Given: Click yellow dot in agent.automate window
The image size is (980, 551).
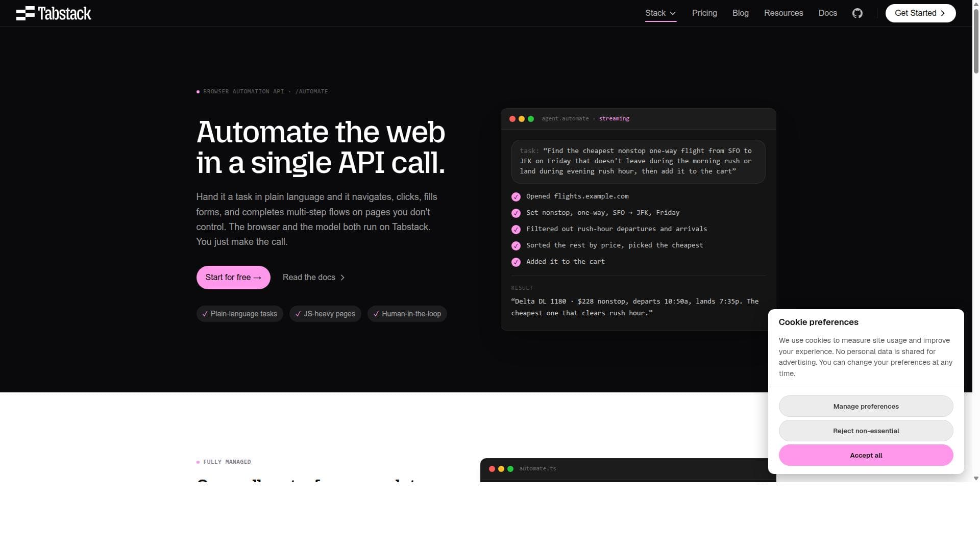Looking at the screenshot, I should [522, 119].
